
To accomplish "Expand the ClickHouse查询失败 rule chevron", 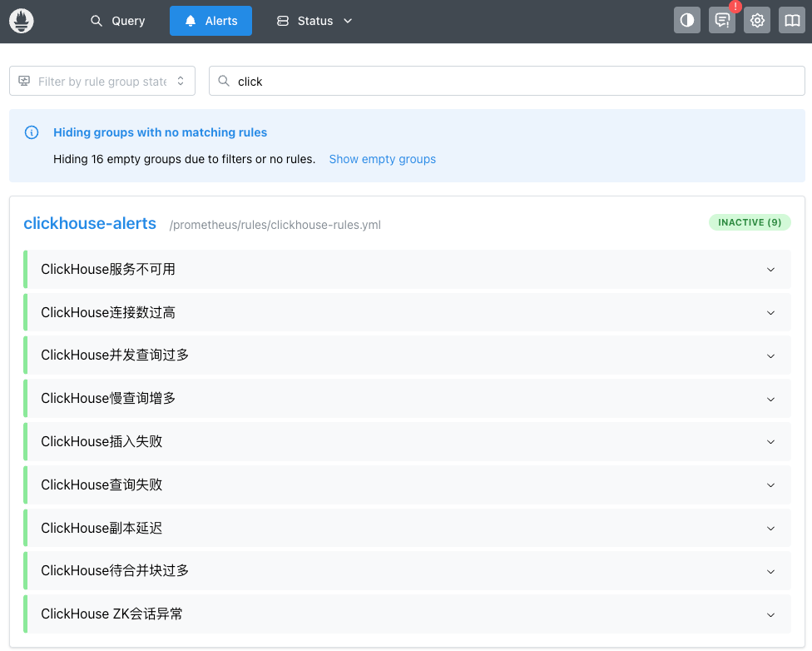I will 770,485.
